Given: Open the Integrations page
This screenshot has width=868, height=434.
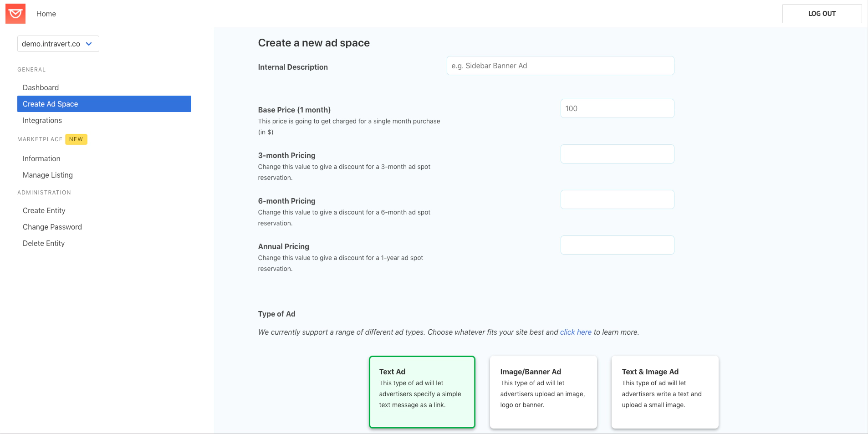Looking at the screenshot, I should click(42, 120).
